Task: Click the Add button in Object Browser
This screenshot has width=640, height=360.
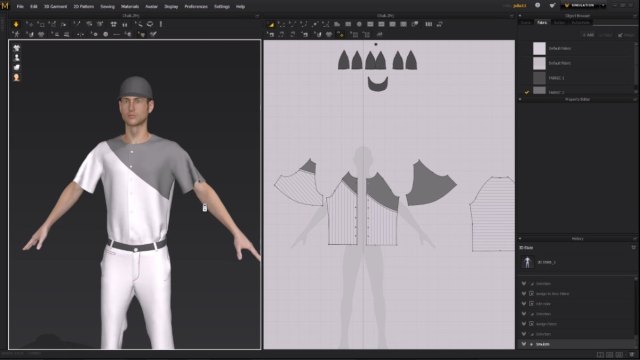Action: pyautogui.click(x=588, y=35)
